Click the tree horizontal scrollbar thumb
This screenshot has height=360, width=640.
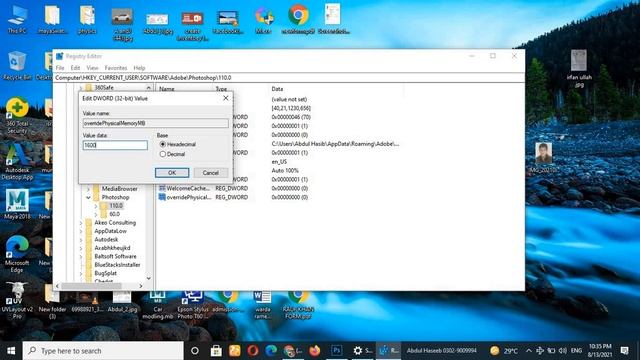[91, 286]
